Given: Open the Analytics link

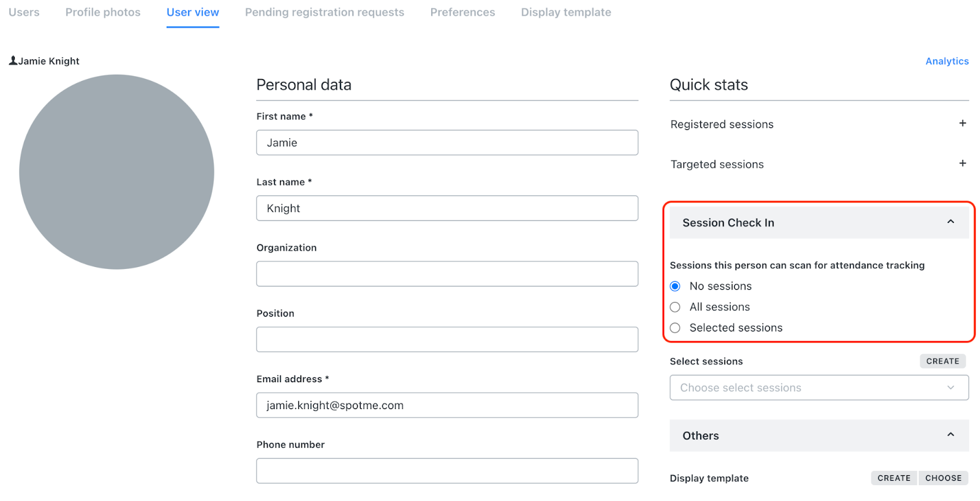Looking at the screenshot, I should tap(946, 61).
